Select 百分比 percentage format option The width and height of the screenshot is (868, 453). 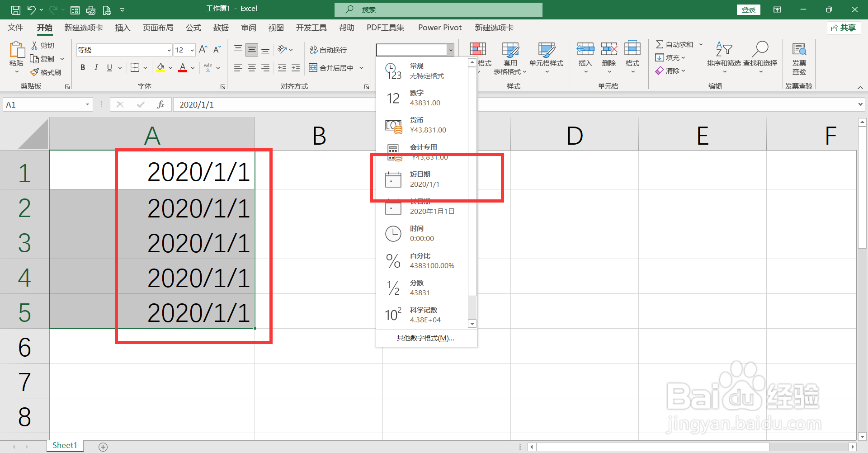point(422,261)
